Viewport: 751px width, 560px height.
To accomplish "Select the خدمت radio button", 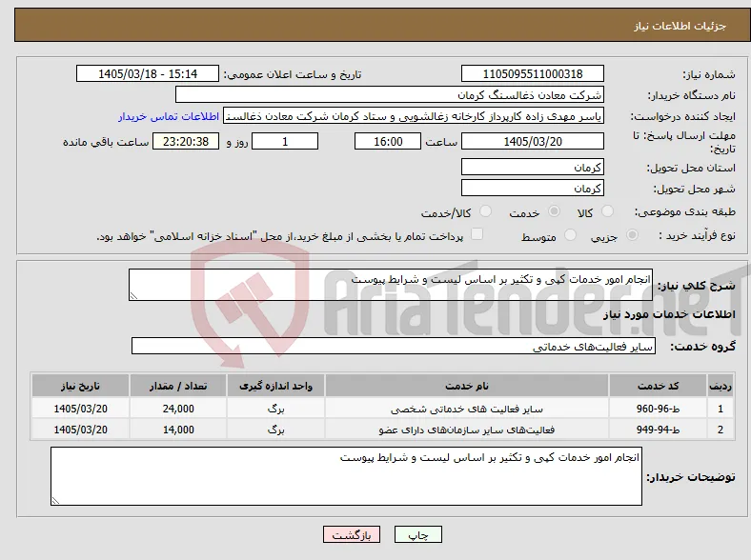I will coord(554,211).
